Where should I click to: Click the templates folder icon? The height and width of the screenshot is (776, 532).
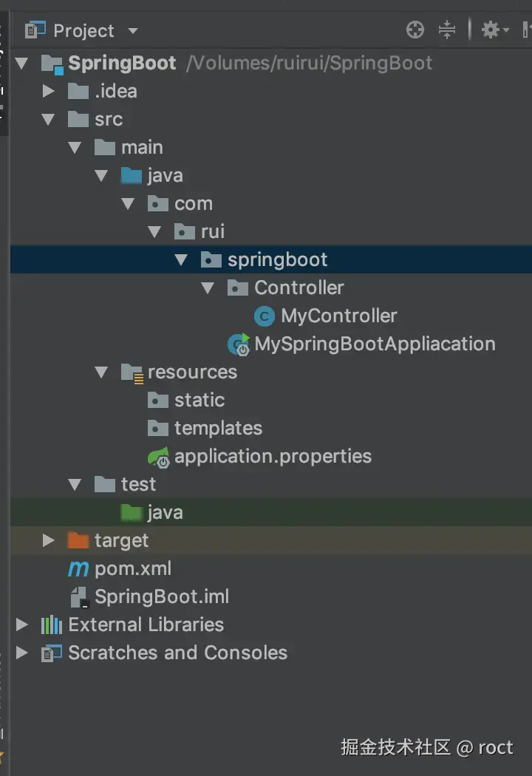click(158, 428)
